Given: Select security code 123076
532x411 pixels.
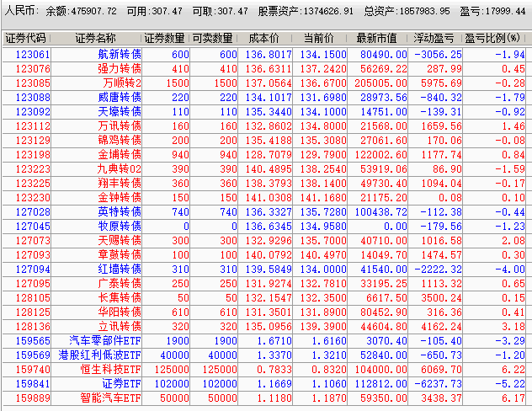Looking at the screenshot, I should 33,69.
